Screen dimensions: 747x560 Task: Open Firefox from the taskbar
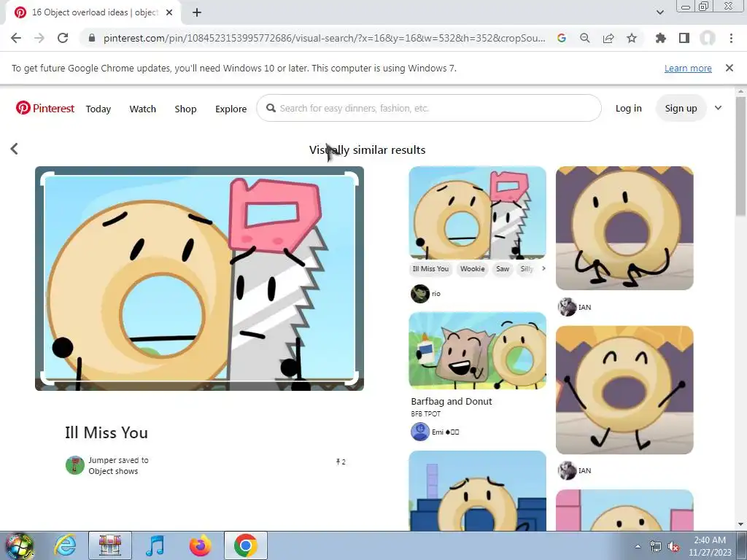click(200, 545)
